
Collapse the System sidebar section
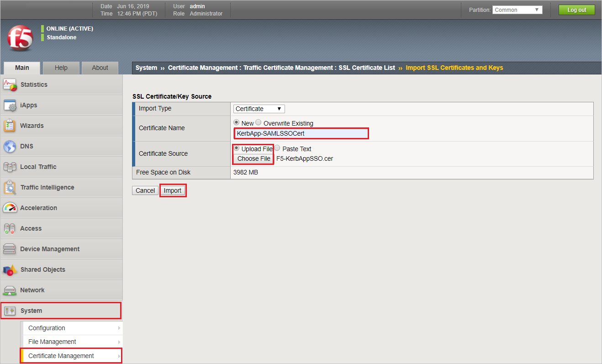click(61, 311)
